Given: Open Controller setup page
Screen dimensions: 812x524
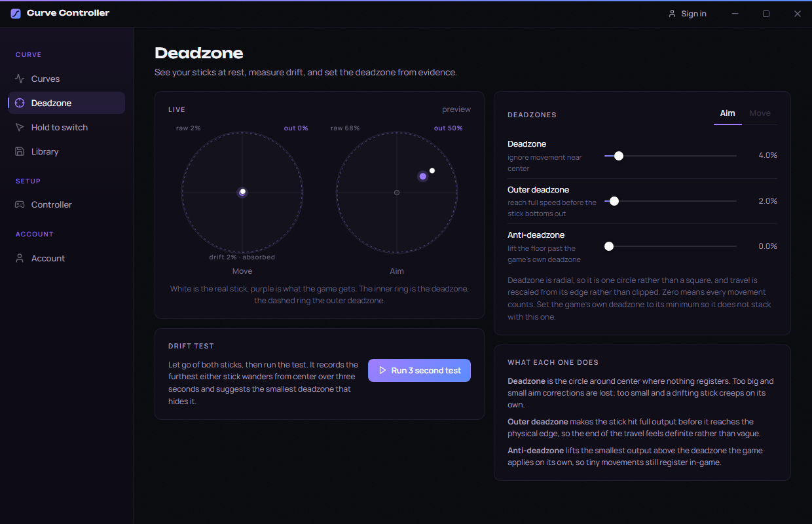Looking at the screenshot, I should click(66, 204).
